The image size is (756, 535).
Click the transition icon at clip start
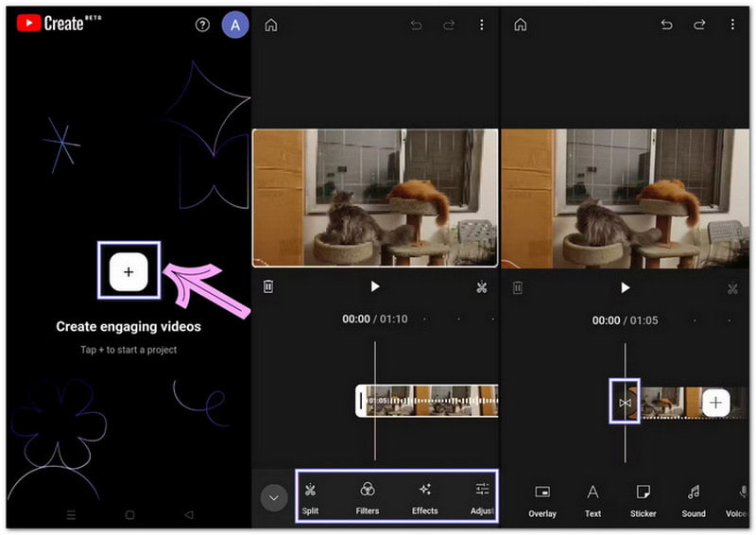coord(625,403)
